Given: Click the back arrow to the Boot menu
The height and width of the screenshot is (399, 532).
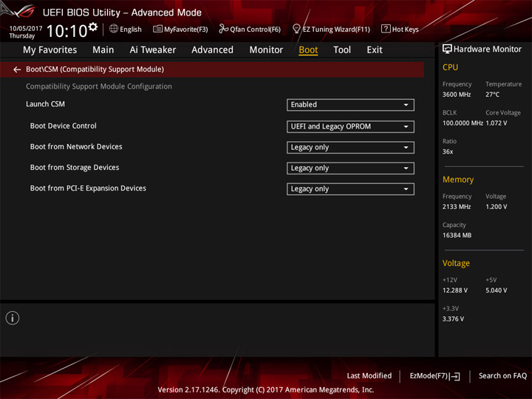Looking at the screenshot, I should tap(17, 69).
